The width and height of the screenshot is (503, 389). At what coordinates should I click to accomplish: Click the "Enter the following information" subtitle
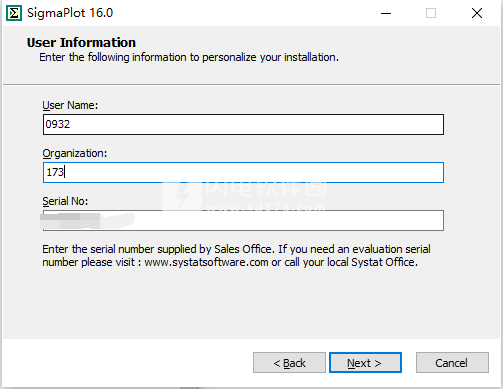tap(189, 57)
